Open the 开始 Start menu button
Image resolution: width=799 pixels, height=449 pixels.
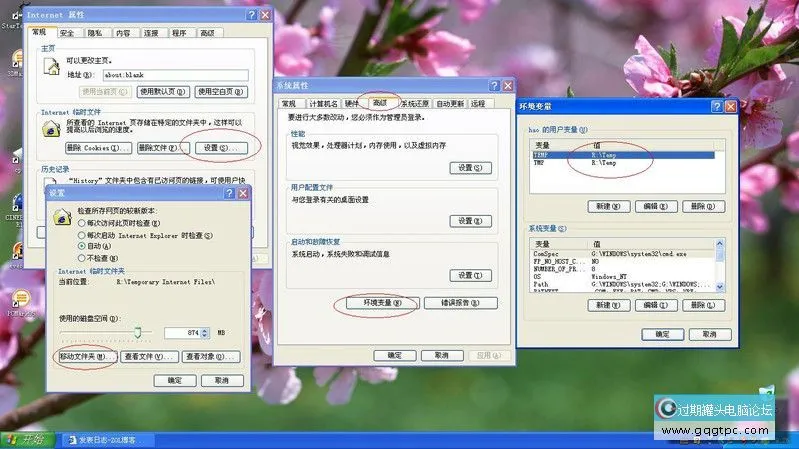pos(28,440)
